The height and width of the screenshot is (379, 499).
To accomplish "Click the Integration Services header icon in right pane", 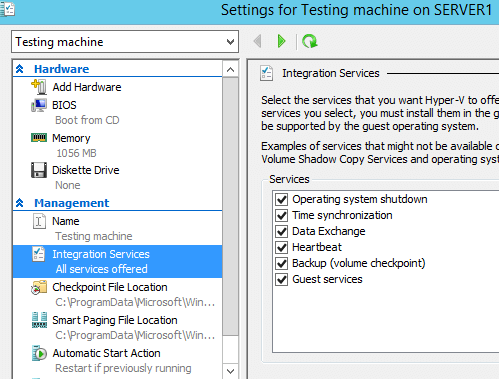I will click(266, 73).
